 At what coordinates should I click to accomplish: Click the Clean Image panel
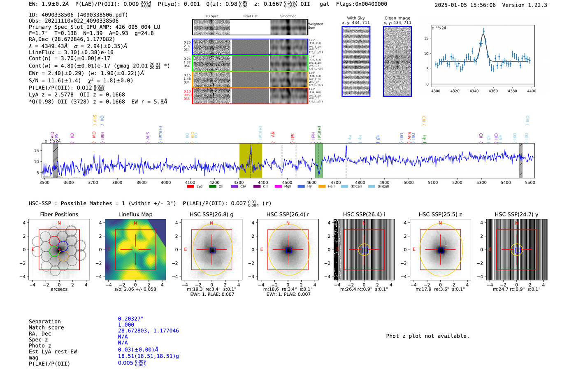point(397,61)
